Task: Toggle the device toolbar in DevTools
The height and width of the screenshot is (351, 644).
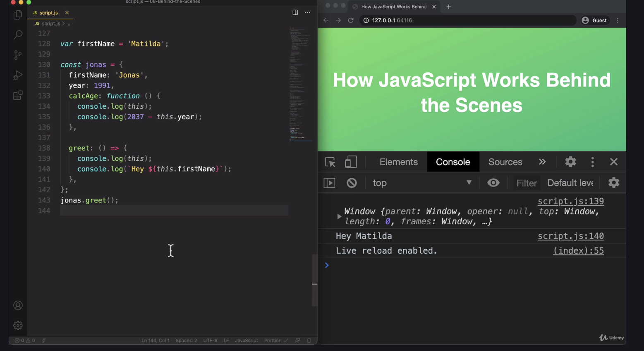Action: [351, 162]
